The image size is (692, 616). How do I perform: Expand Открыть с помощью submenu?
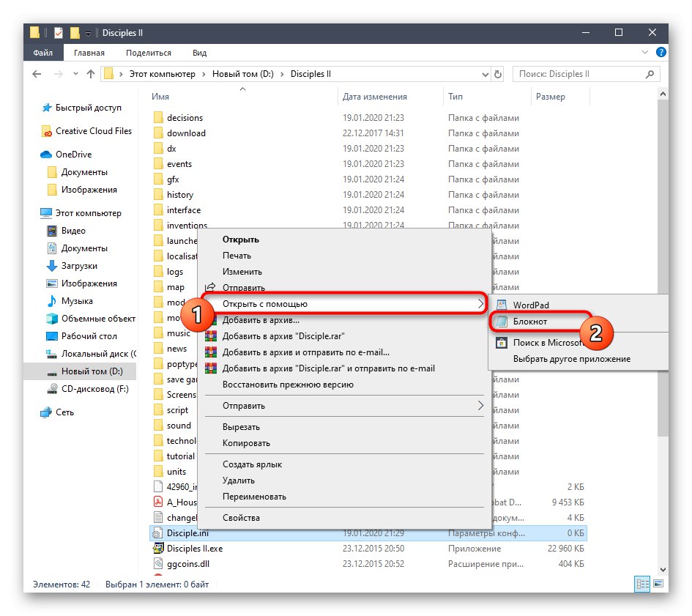pos(344,304)
